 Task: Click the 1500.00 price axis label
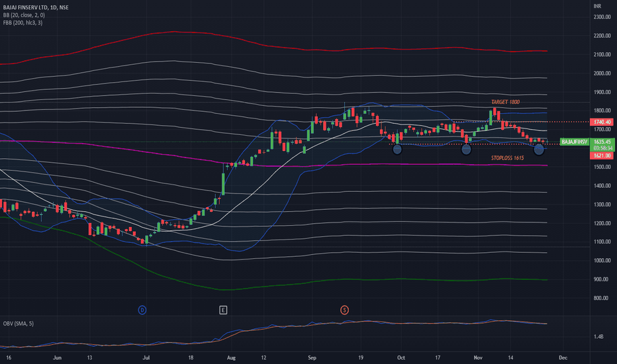coord(602,167)
